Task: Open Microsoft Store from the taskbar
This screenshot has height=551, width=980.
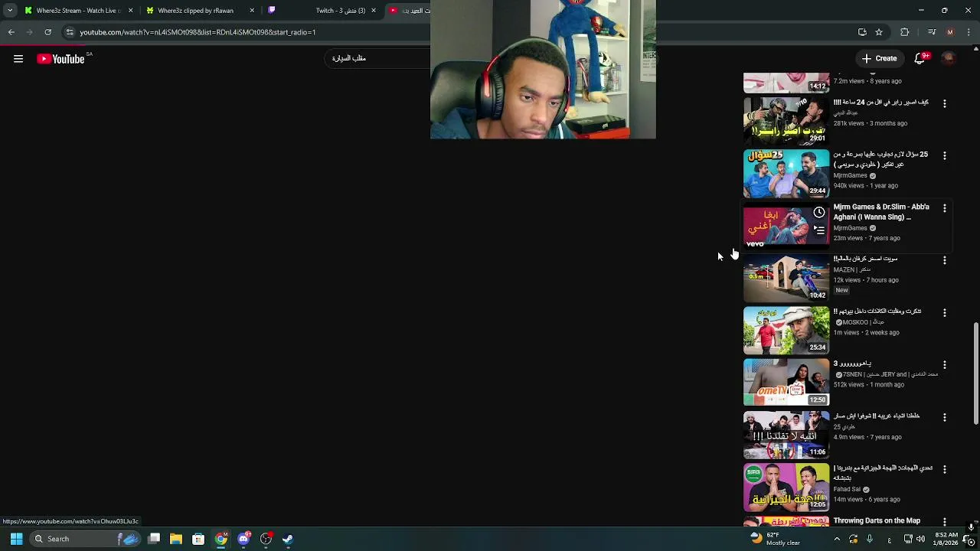Action: tap(198, 539)
